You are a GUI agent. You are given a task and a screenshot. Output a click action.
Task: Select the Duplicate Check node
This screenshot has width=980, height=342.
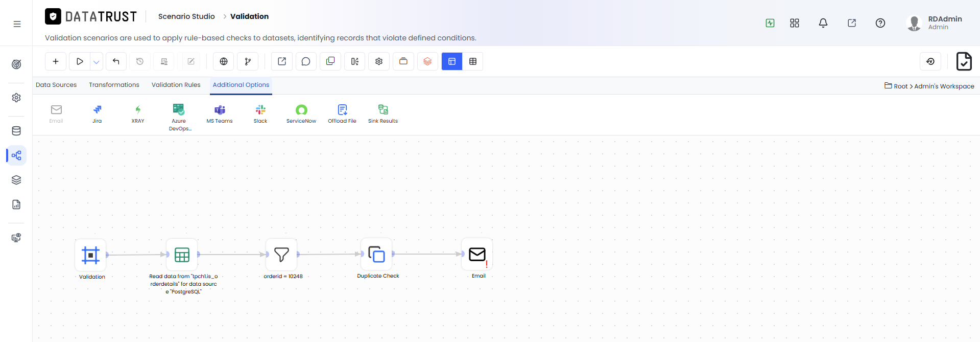click(376, 254)
